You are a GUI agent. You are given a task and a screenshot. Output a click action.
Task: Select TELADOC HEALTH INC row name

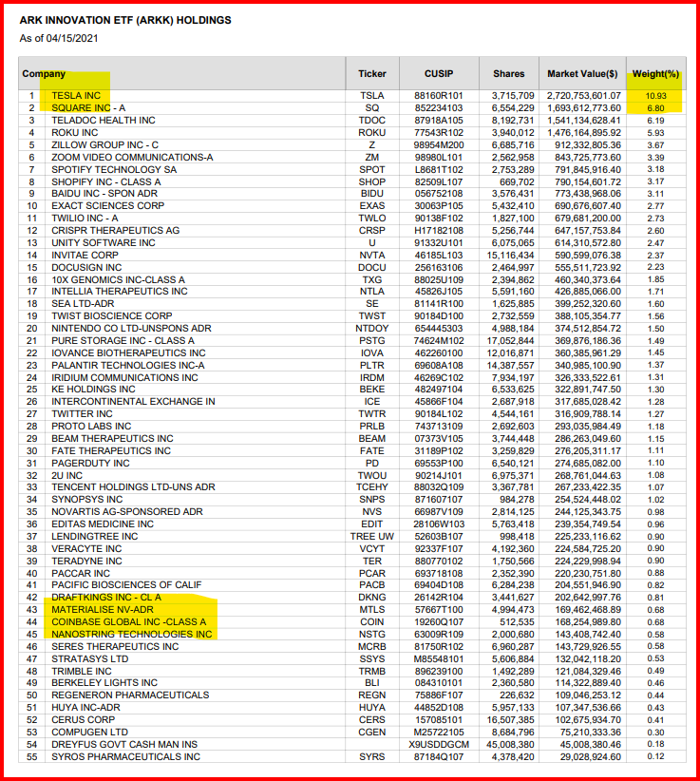[x=104, y=121]
